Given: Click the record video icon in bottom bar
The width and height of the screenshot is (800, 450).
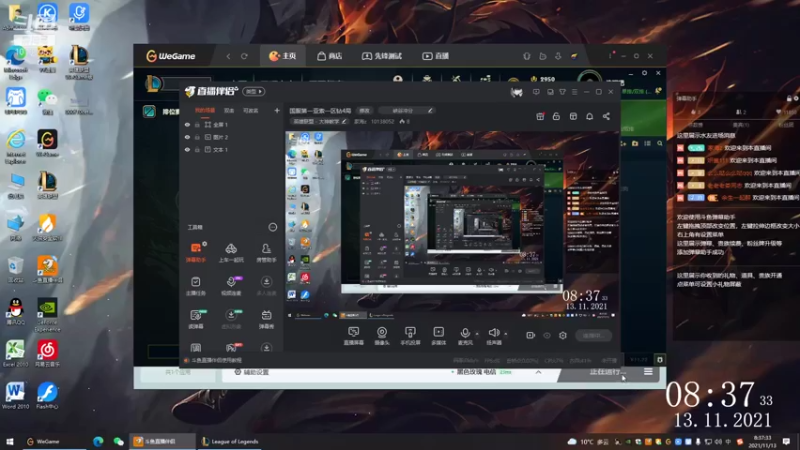Looking at the screenshot, I should (x=531, y=336).
